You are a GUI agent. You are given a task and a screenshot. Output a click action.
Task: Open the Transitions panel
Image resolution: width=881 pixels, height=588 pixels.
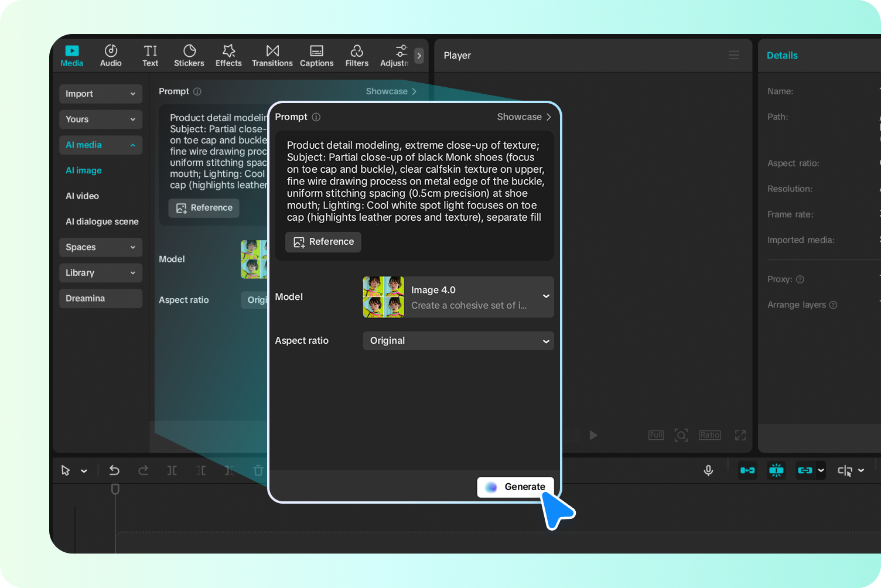[272, 55]
